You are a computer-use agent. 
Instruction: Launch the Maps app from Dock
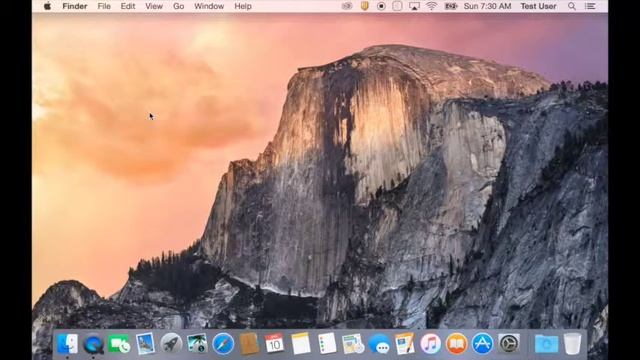click(x=353, y=344)
